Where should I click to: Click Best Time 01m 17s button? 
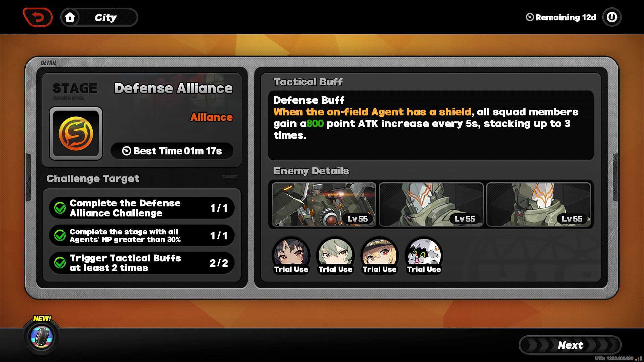[172, 151]
